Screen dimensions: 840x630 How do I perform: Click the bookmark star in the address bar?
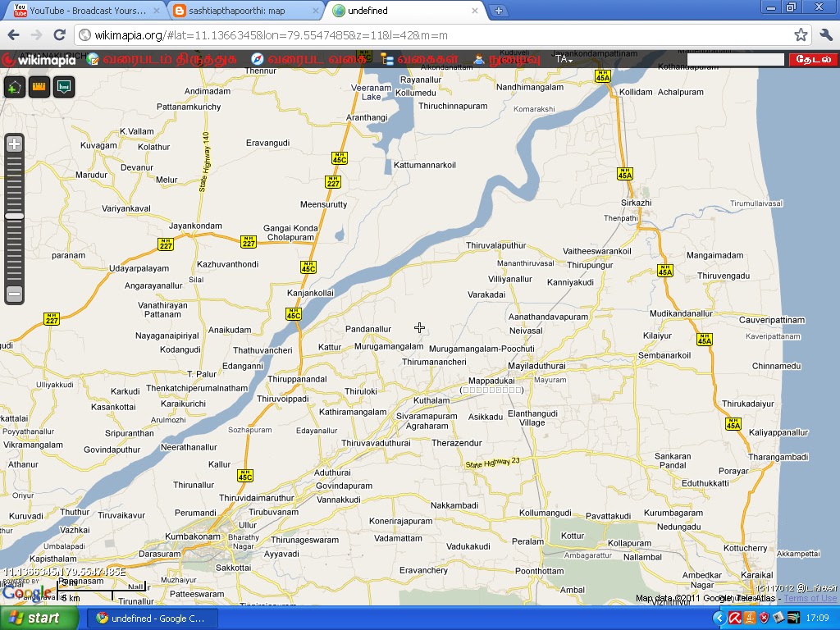[x=802, y=35]
